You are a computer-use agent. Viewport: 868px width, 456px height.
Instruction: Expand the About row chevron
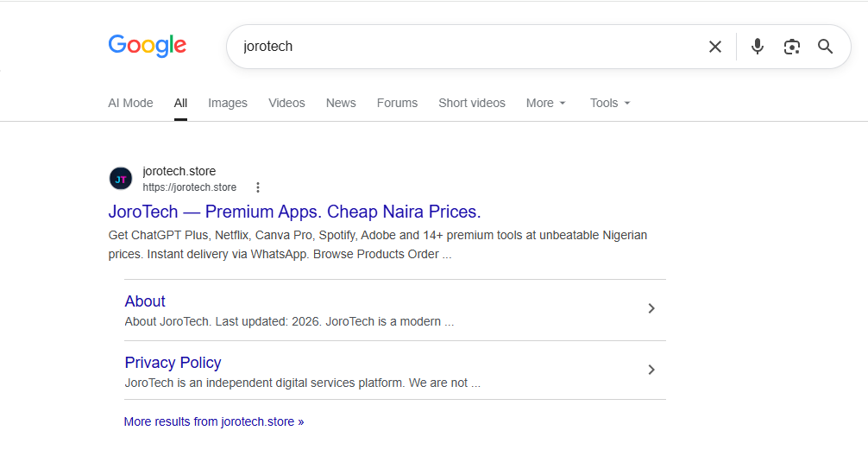pos(651,308)
